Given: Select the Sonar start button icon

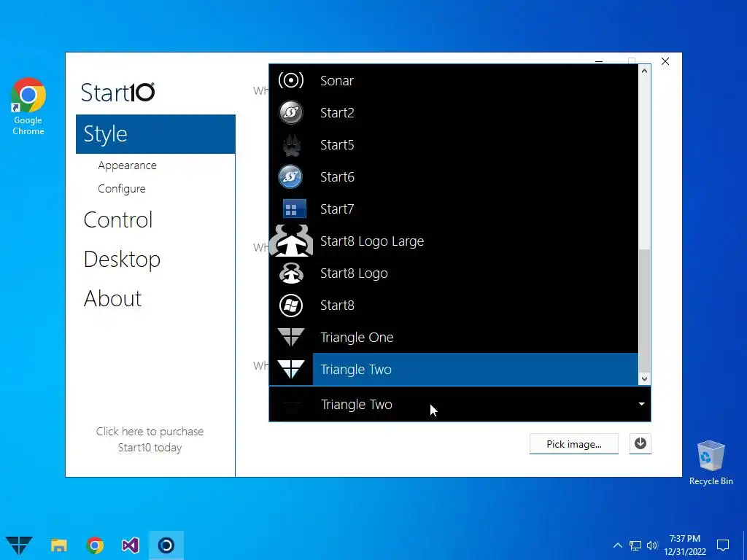Looking at the screenshot, I should click(290, 80).
